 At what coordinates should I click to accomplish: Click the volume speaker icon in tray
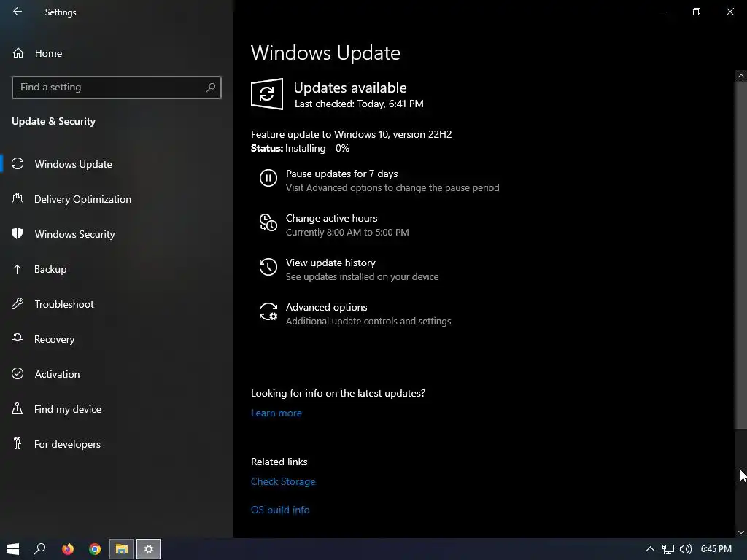[685, 549]
